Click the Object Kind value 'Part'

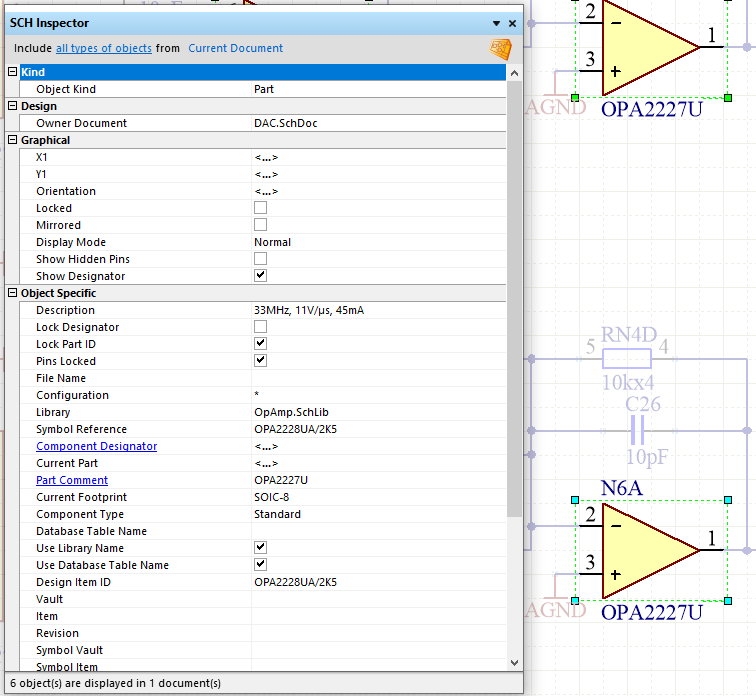pyautogui.click(x=378, y=89)
